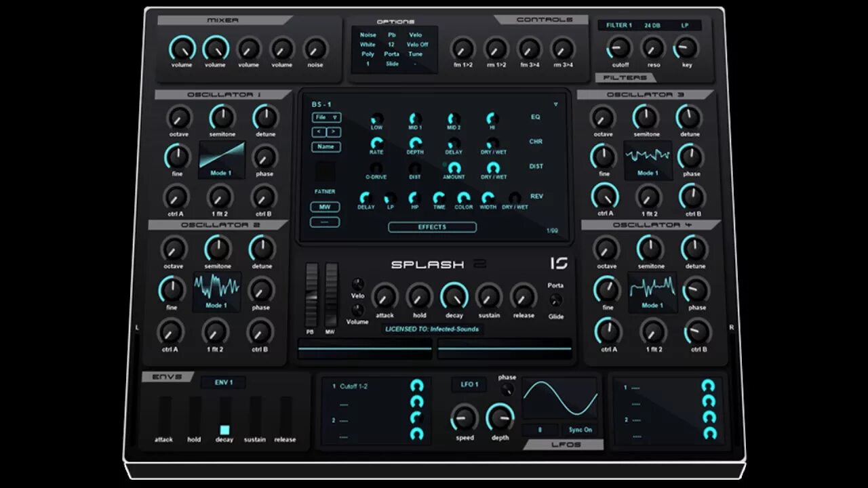Click the Oscillator 2 detune knob
868x488 pixels.
click(261, 249)
